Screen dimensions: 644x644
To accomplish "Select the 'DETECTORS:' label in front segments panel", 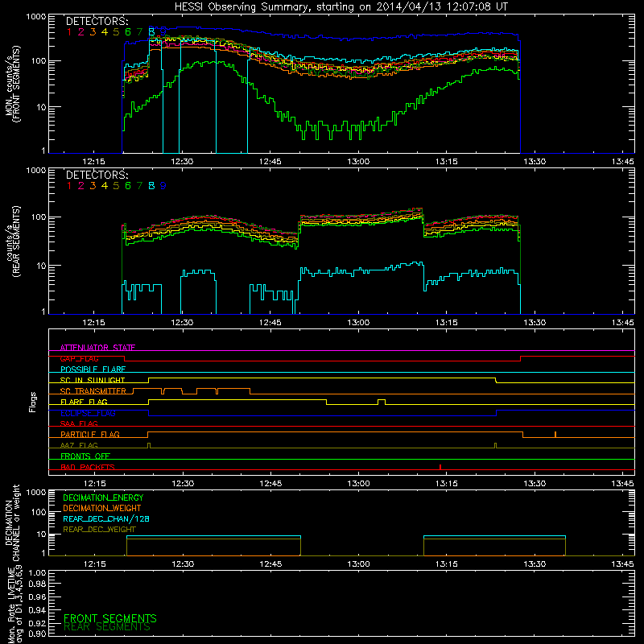I will pyautogui.click(x=97, y=21).
